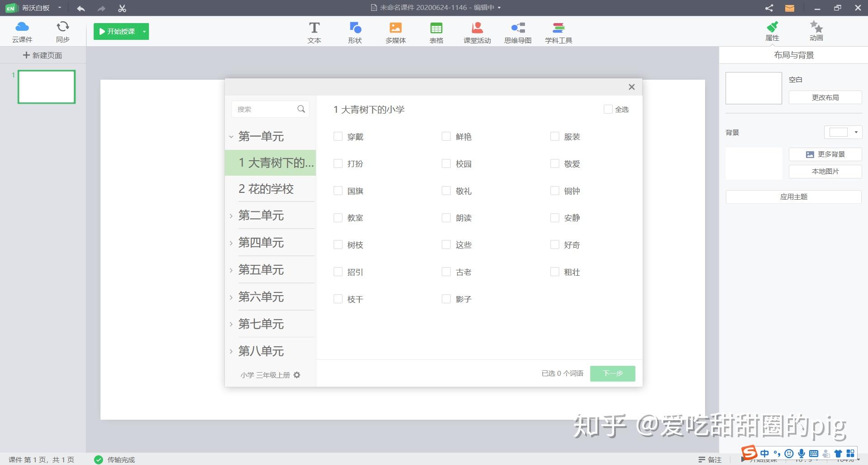Open the 思维导图 mind map tool
Screen dimensions: 868x465
pos(518,33)
